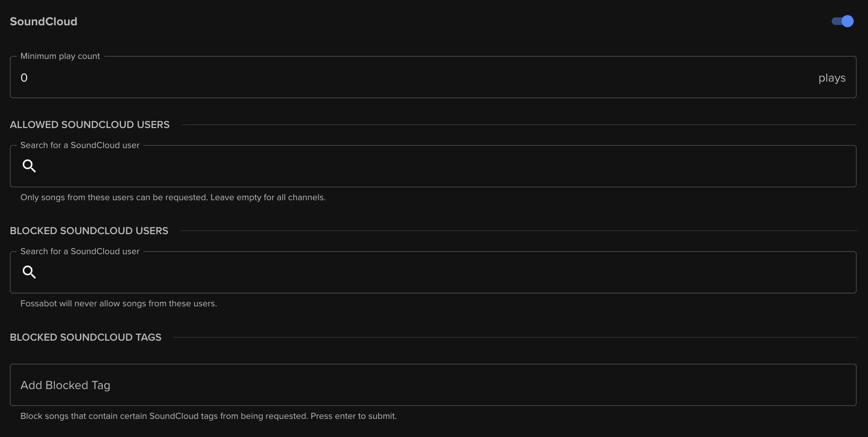The image size is (868, 437).
Task: Click the allowed users helper text
Action: pos(173,197)
